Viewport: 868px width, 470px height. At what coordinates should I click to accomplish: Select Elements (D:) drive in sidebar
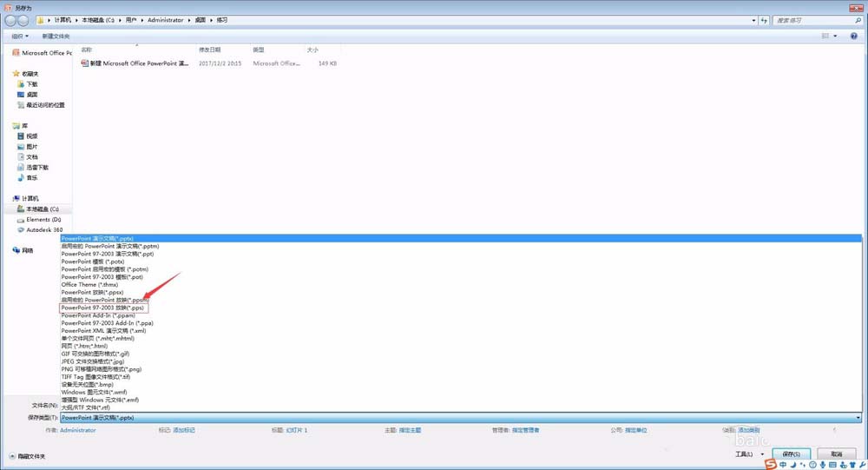click(x=39, y=220)
